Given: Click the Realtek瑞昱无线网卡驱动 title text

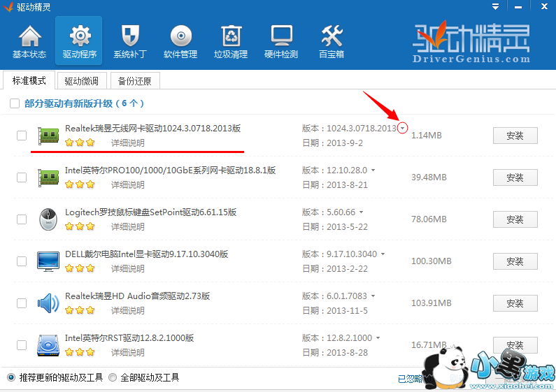Looking at the screenshot, I should 153,129.
